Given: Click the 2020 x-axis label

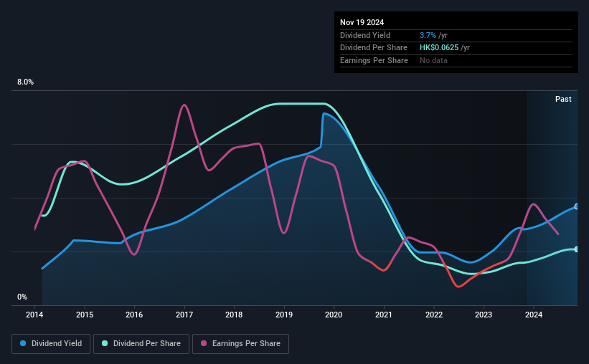Looking at the screenshot, I should pyautogui.click(x=334, y=315).
